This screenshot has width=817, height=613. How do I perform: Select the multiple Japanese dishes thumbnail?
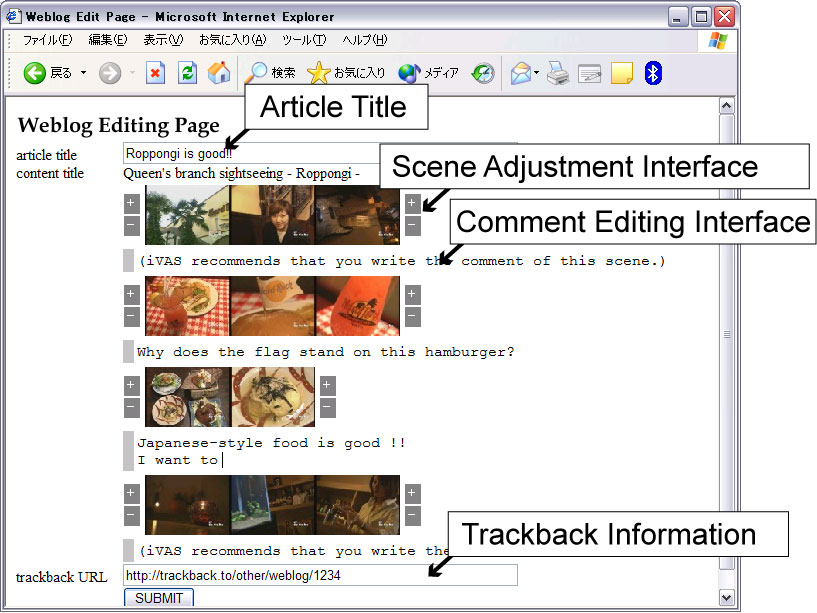[x=188, y=397]
